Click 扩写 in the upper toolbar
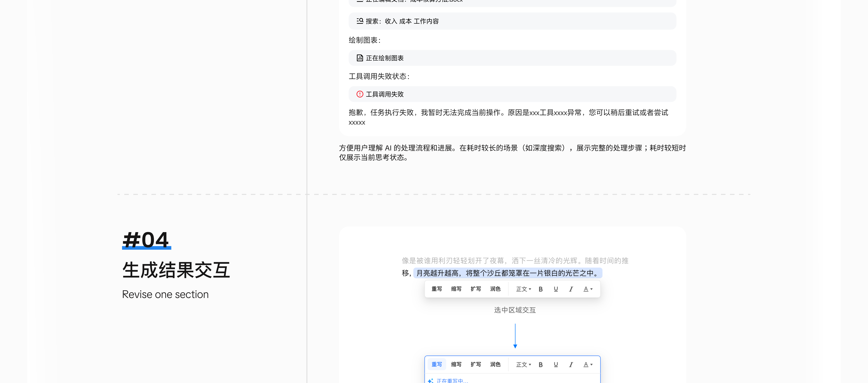 [475, 289]
